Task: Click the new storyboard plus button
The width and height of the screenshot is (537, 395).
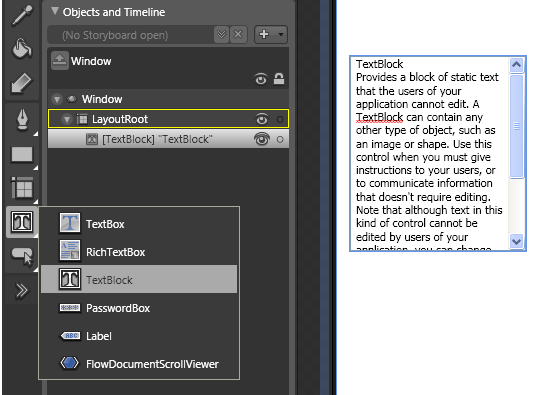Action: [264, 34]
